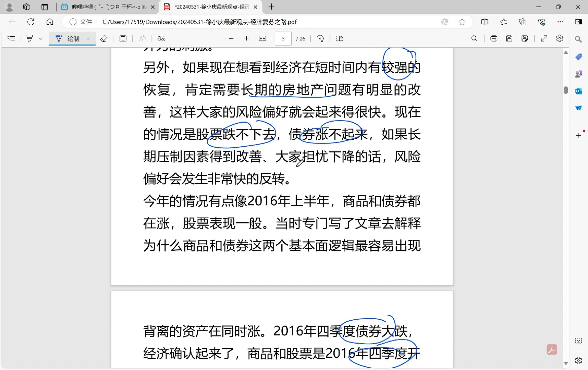Open sidebar games chess icon
588x370 pixels.
tap(578, 74)
